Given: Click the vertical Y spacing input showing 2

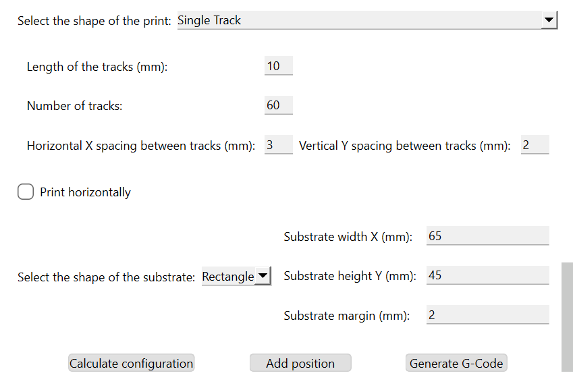Looking at the screenshot, I should tap(535, 144).
